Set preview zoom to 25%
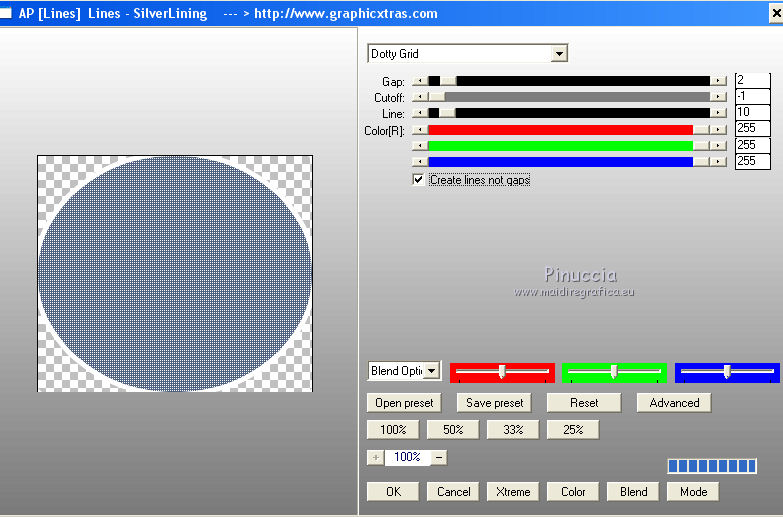Screen dimensions: 783x517 (573, 430)
